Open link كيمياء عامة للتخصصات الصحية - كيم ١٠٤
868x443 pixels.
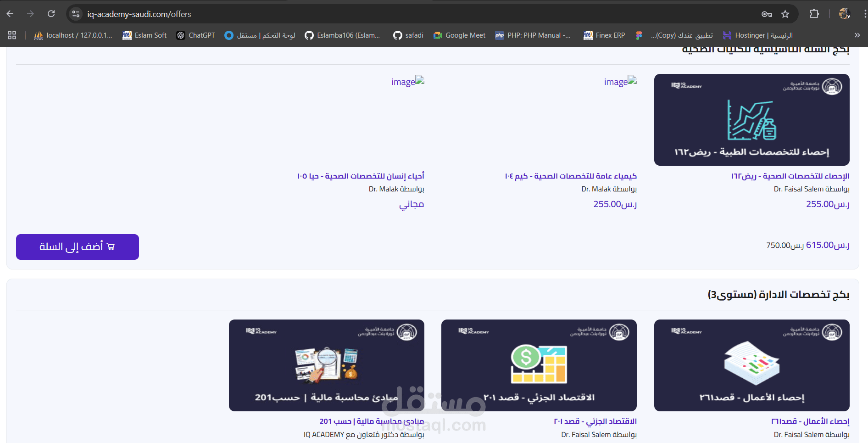click(x=571, y=176)
